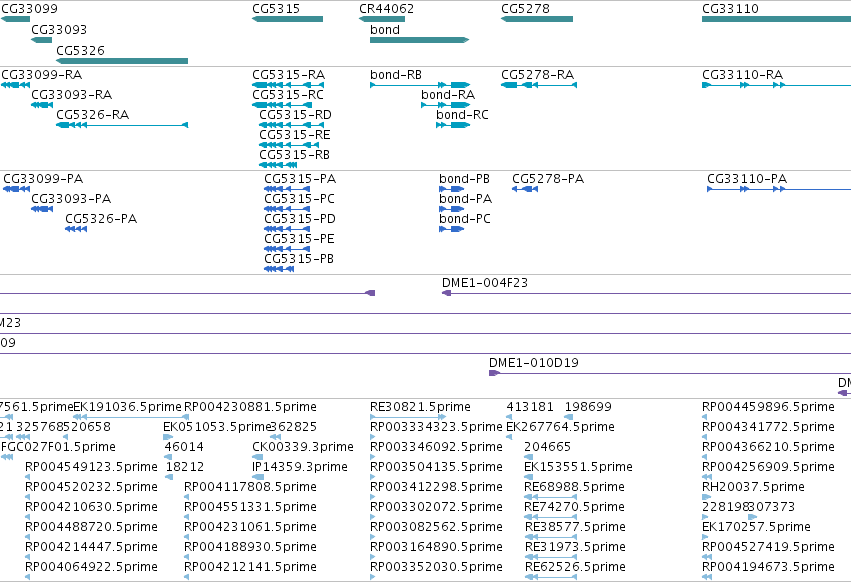Click EST RE68988.5prime
Viewport: 851px width, 582px height.
pyautogui.click(x=574, y=487)
